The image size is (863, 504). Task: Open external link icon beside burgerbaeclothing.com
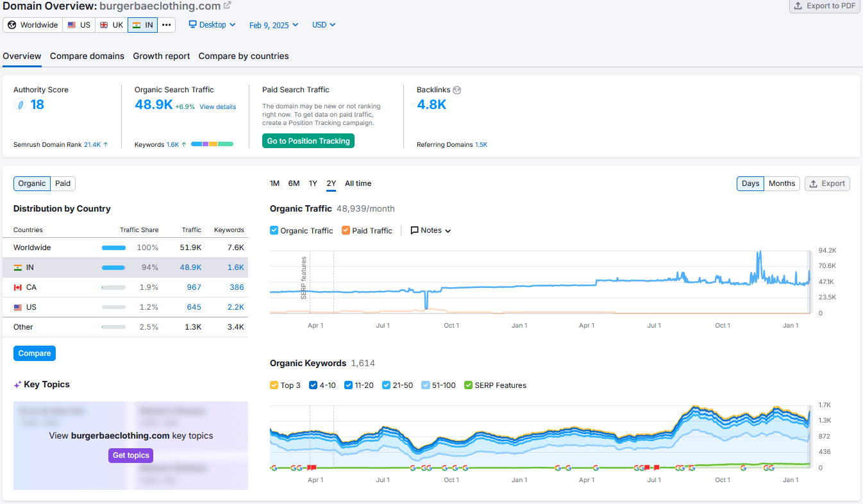click(x=227, y=6)
